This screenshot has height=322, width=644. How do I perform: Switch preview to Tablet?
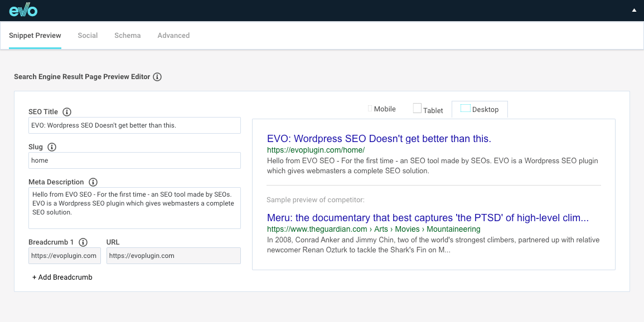tap(428, 110)
